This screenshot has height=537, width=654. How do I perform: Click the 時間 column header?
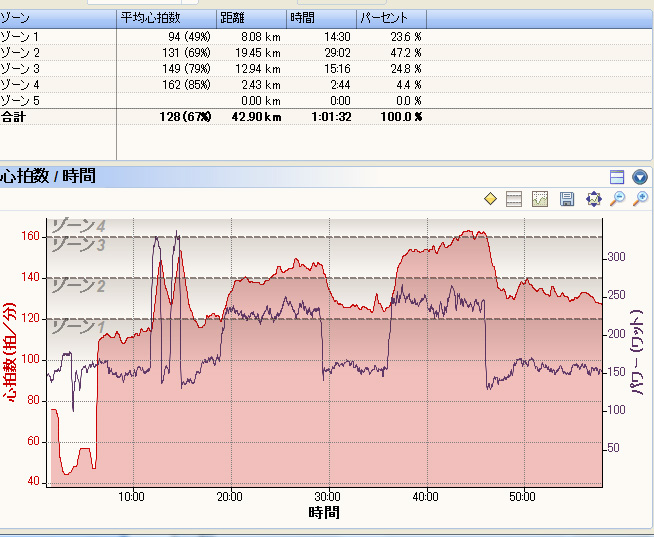click(x=322, y=18)
